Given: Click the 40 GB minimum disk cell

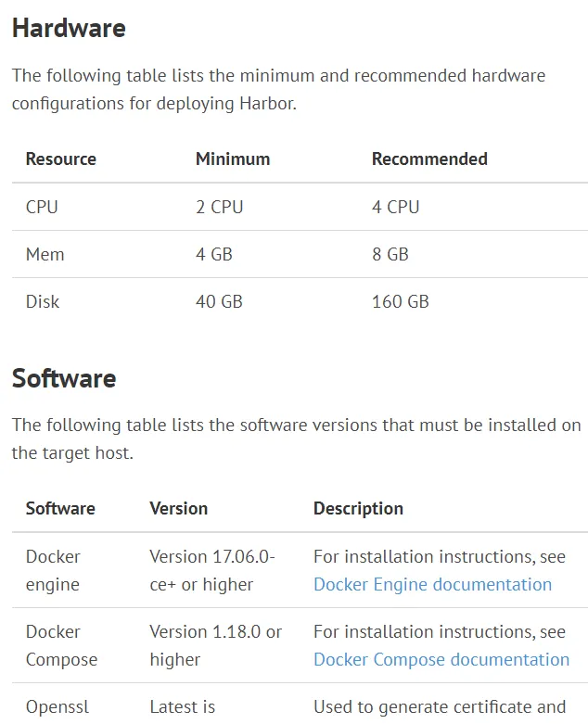Looking at the screenshot, I should click(219, 301).
